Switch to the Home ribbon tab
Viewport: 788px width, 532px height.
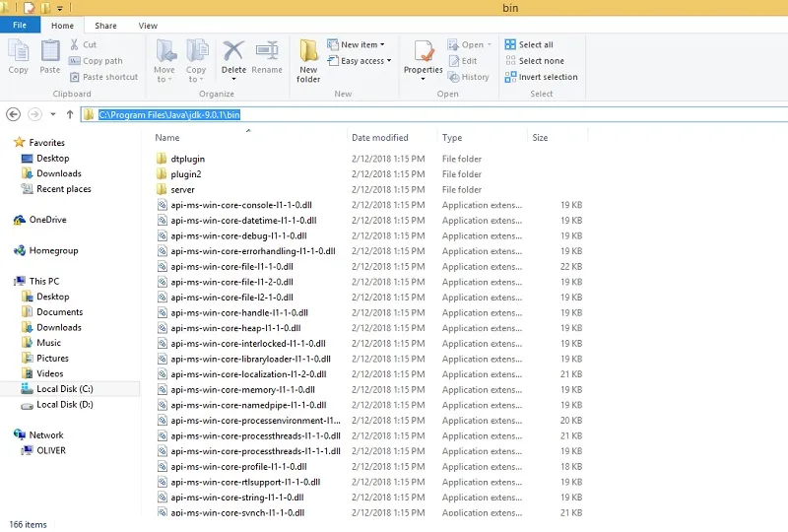[x=62, y=26]
